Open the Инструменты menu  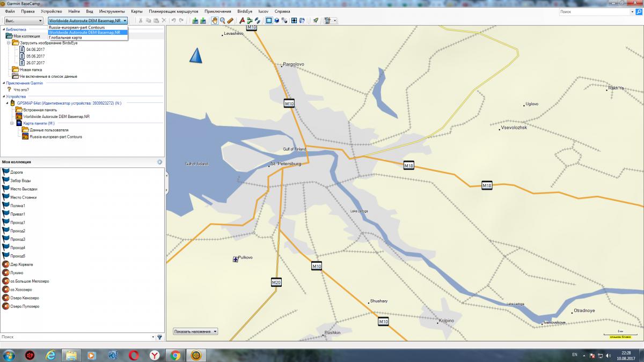point(112,11)
